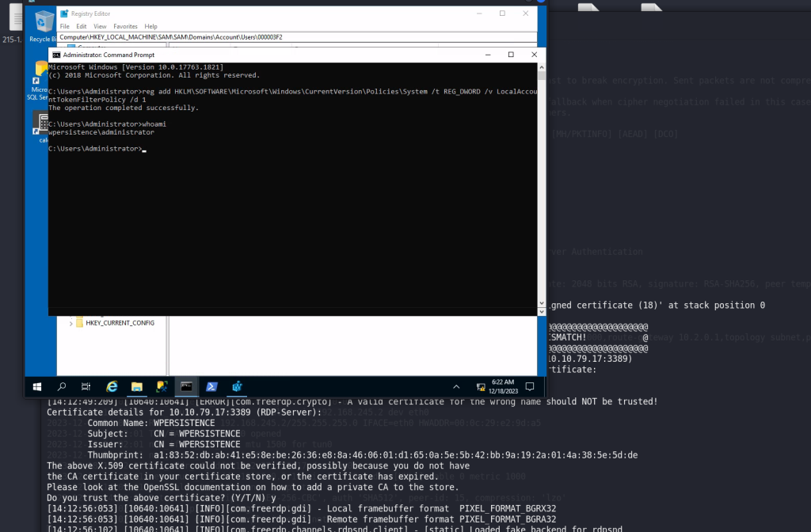Click the HKEY_CURRENT_CONFIG folder icon
This screenshot has height=532, width=811.
pos(80,323)
